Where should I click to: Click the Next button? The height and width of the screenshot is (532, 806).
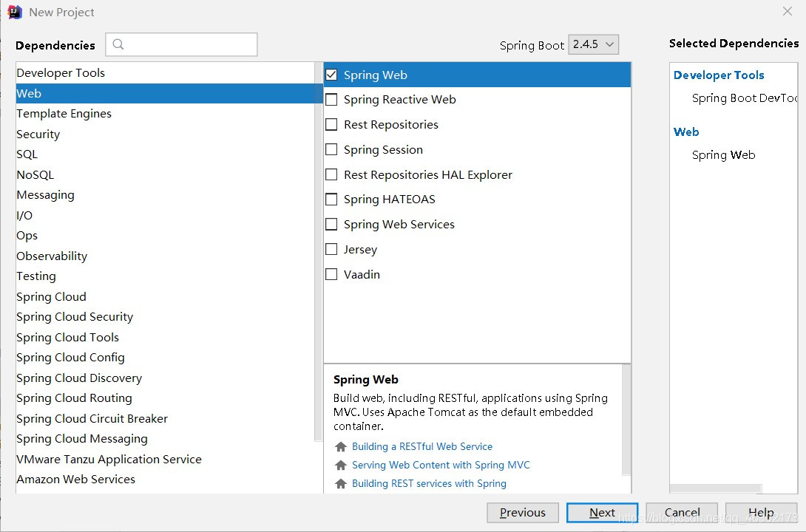(602, 513)
